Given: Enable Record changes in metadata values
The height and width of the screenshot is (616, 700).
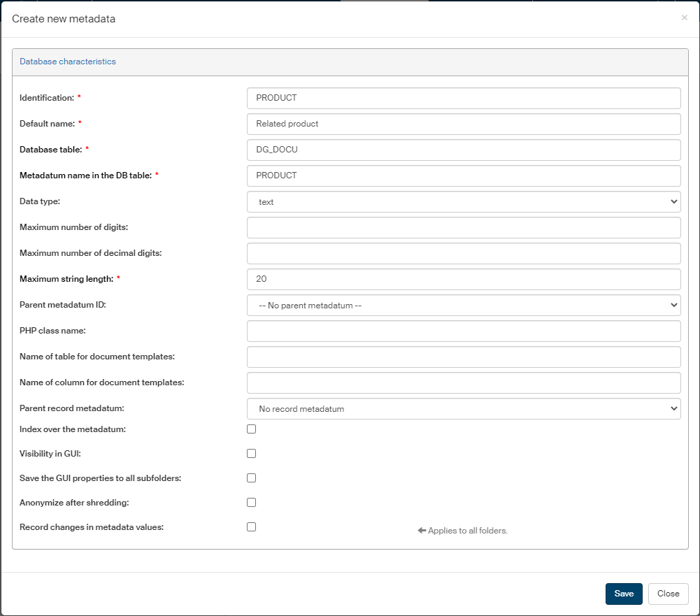Looking at the screenshot, I should coord(252,527).
